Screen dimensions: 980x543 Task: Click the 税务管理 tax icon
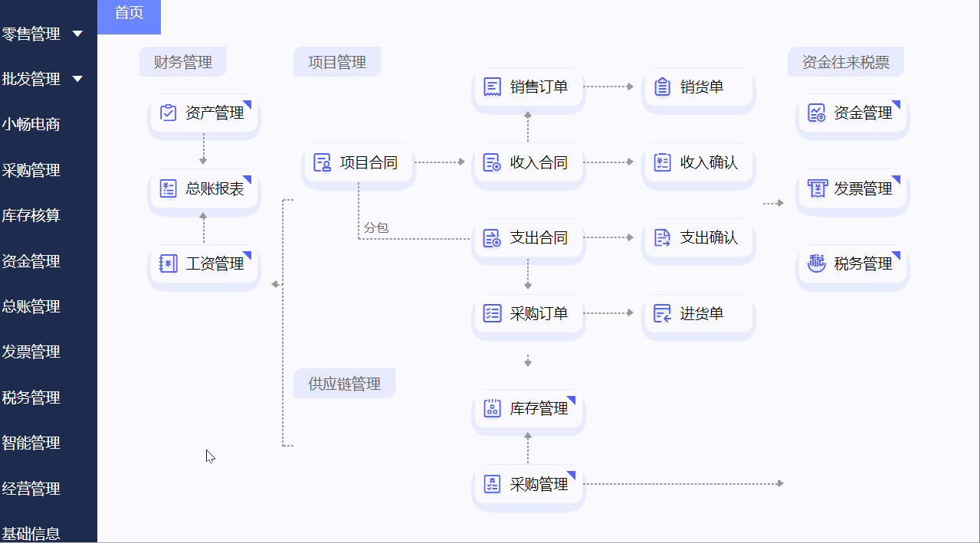(817, 263)
